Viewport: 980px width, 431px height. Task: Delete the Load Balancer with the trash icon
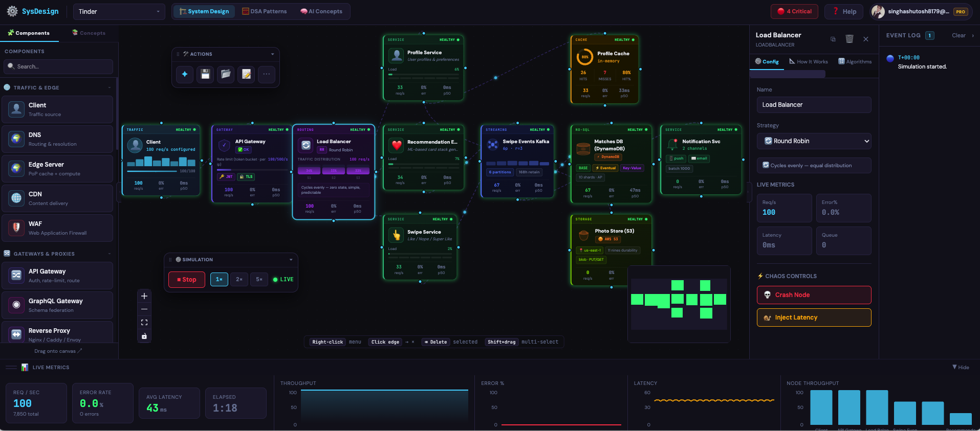[x=850, y=39]
